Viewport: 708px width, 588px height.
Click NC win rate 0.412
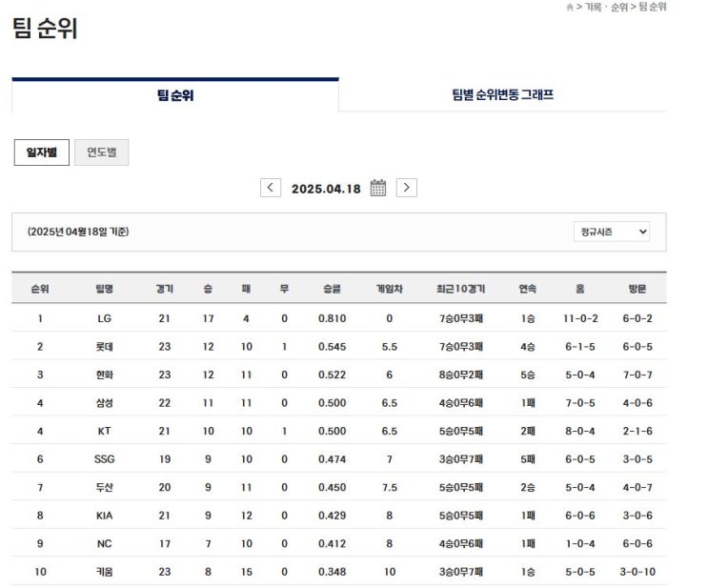coord(332,544)
